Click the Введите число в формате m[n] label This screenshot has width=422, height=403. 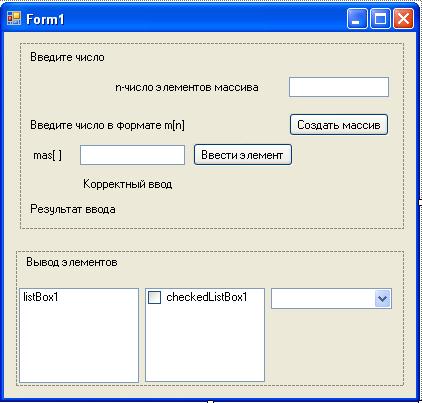pos(107,125)
